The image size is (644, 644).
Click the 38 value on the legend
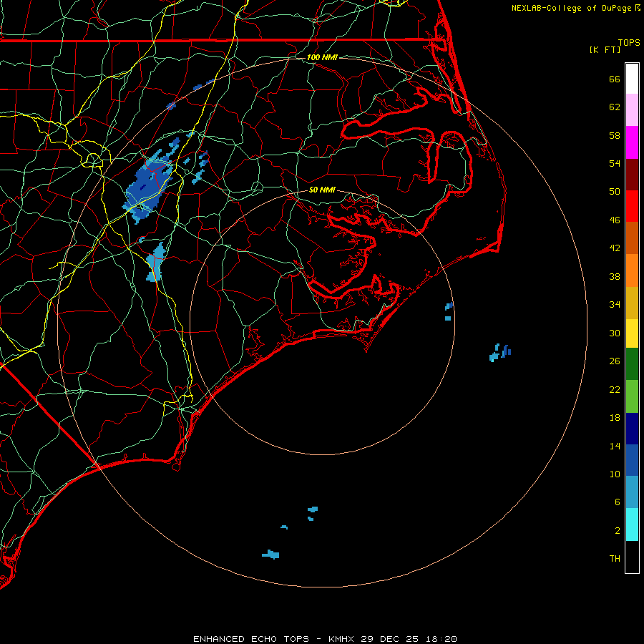[x=615, y=276]
